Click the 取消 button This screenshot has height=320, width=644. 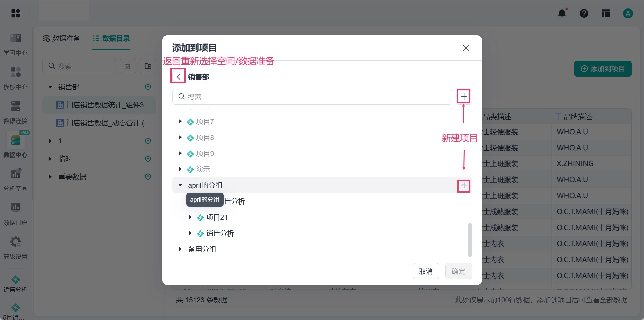click(x=426, y=271)
